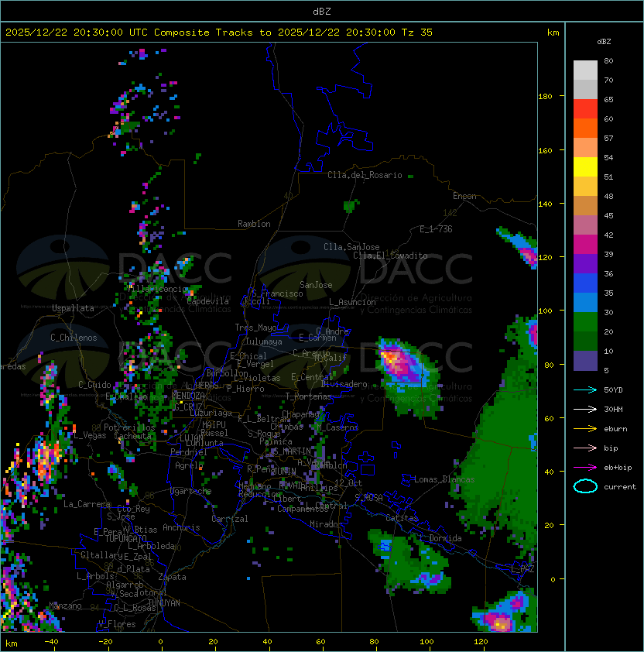Click the 'Encon' map label
Image resolution: width=644 pixels, height=652 pixels.
[x=464, y=196]
